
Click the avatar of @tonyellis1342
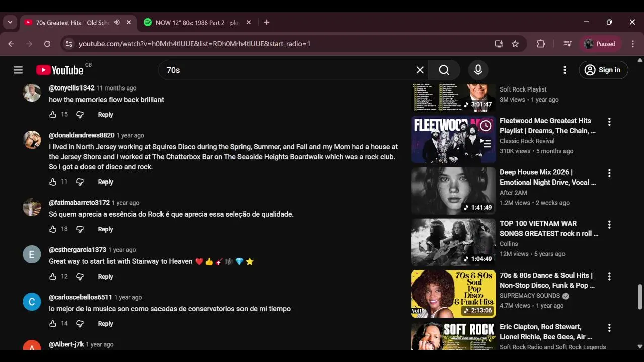[x=32, y=93]
